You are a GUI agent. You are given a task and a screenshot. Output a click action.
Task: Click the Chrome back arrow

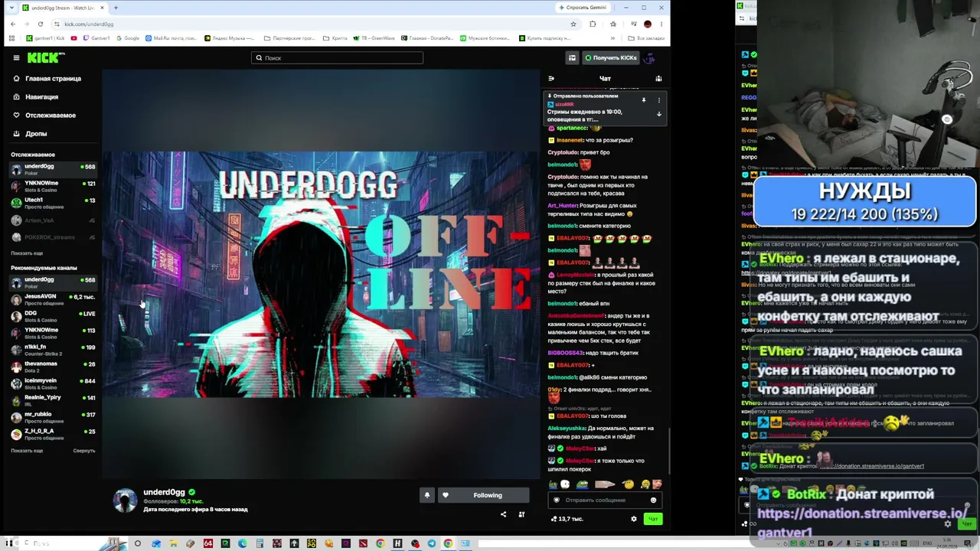coord(12,24)
